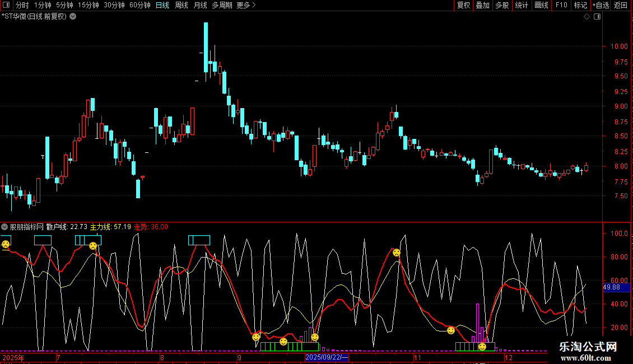Click the 49.88 value tag on indicator axis
633x364 pixels.
[x=616, y=287]
